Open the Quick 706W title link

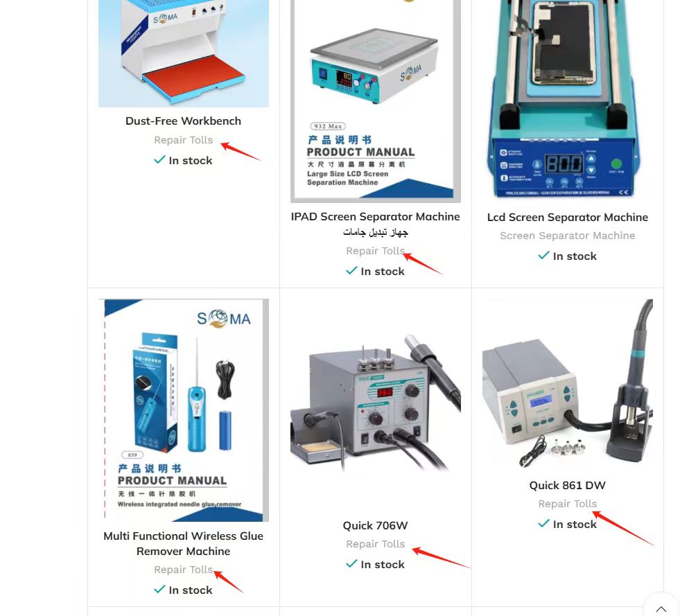point(376,525)
